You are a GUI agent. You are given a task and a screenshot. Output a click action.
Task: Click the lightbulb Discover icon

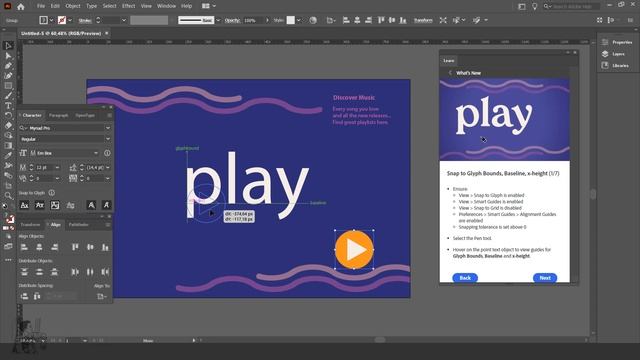click(534, 7)
